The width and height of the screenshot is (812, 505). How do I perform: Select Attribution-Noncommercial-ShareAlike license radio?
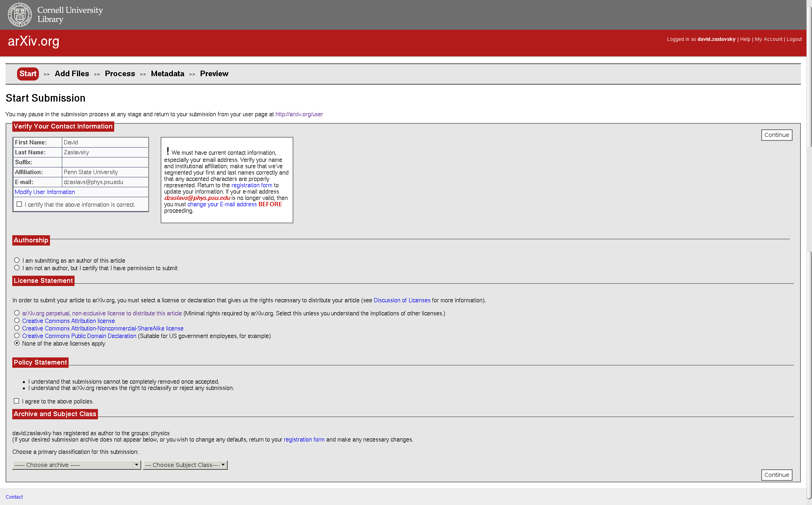click(x=17, y=328)
